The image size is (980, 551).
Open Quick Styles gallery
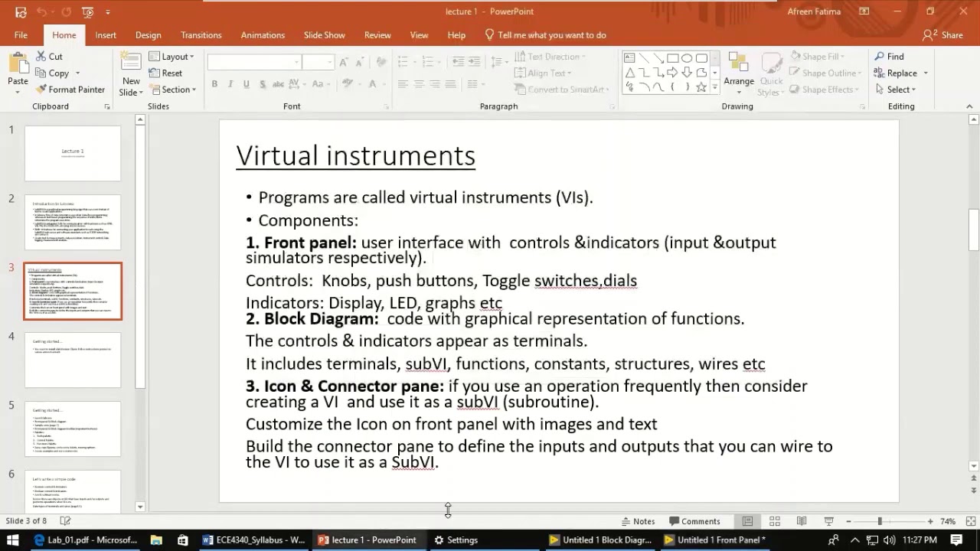[x=770, y=74]
